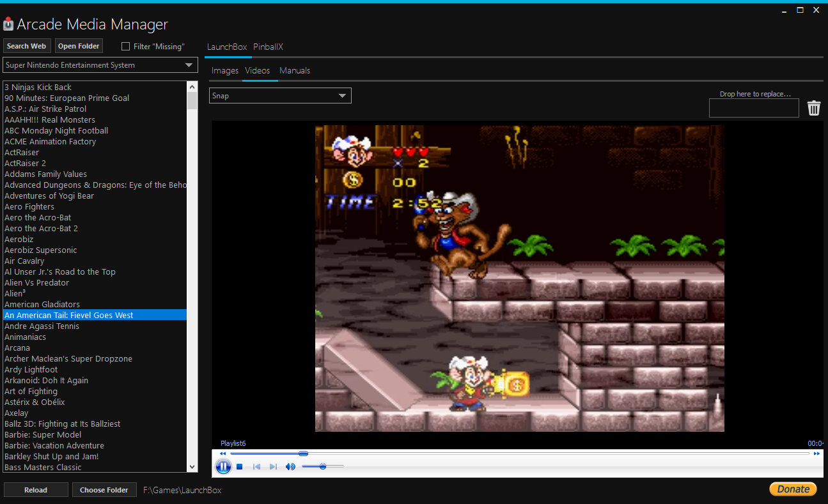
Task: Select Arkanoid: Doh It Again
Action: [x=95, y=380]
